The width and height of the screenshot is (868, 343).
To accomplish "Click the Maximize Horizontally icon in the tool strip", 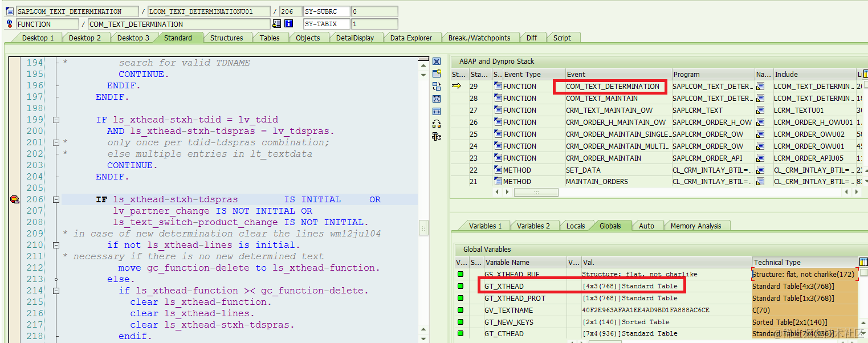I will (x=437, y=112).
